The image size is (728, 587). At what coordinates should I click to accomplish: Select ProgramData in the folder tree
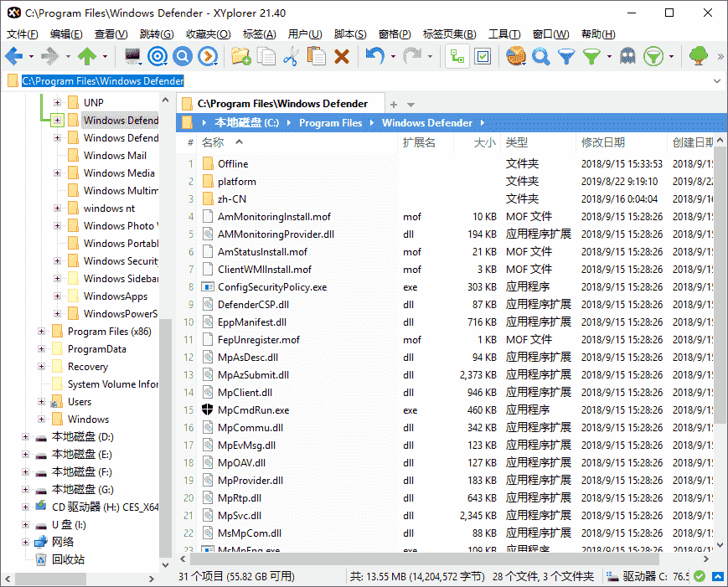(97, 349)
